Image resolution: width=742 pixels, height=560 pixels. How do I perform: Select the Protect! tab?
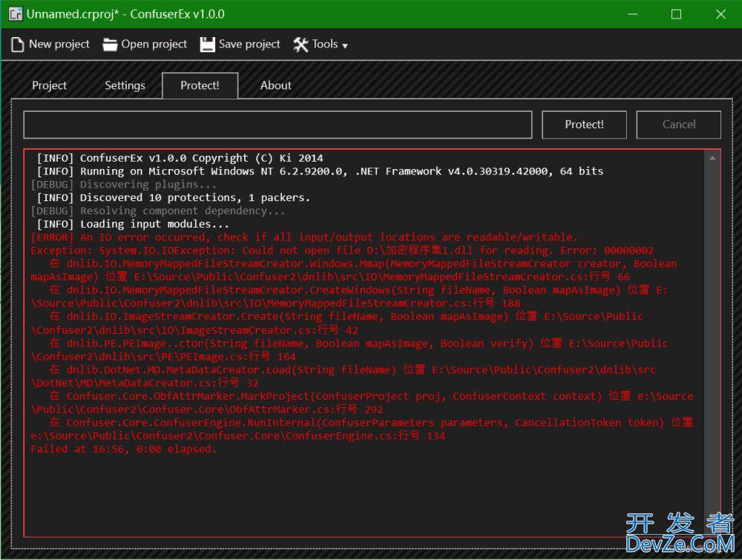click(200, 85)
